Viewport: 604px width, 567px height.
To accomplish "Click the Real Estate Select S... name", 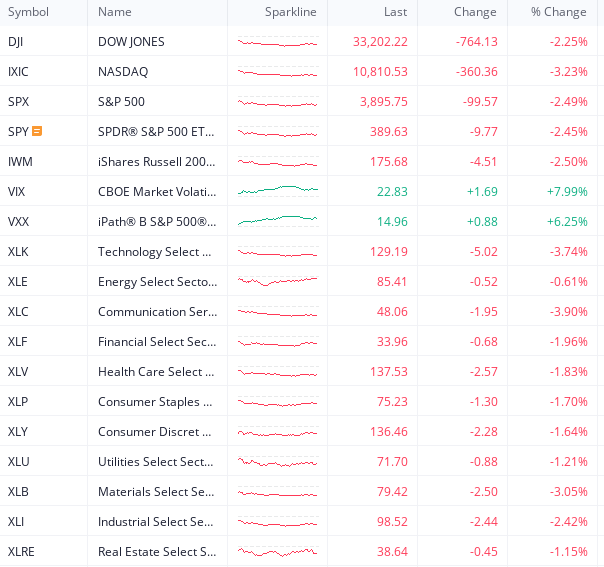I will click(157, 552).
